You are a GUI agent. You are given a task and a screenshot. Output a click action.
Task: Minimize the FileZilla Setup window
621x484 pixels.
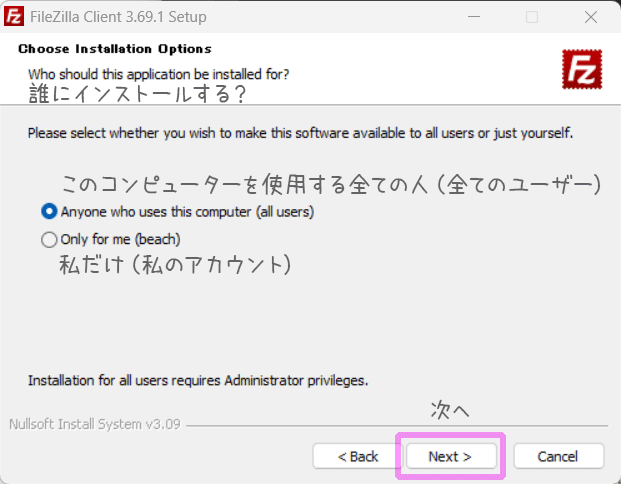pos(474,17)
